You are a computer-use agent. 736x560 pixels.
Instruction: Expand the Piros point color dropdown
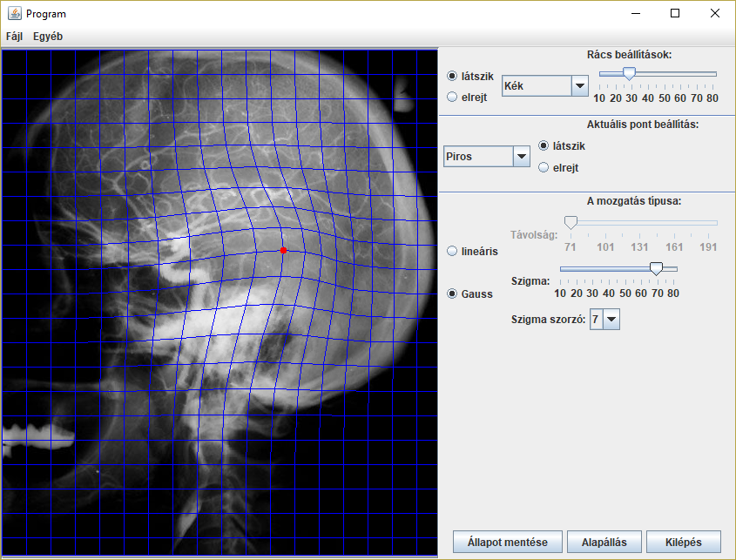521,157
